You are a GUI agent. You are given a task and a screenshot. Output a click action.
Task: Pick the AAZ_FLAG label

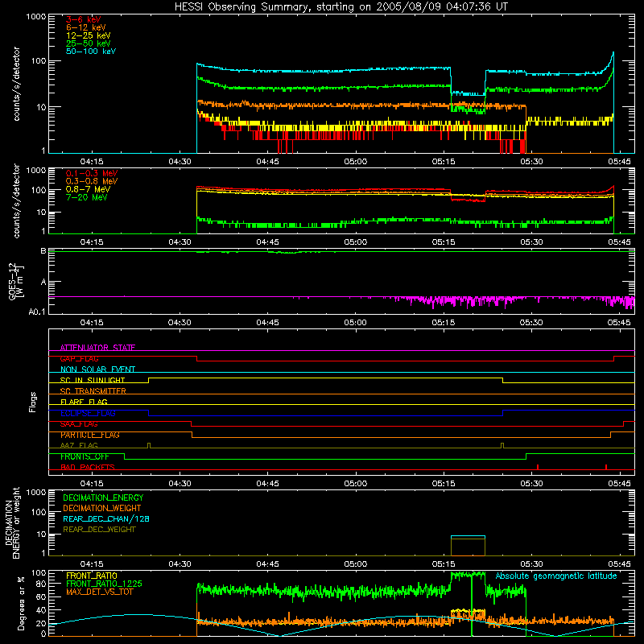[79, 445]
